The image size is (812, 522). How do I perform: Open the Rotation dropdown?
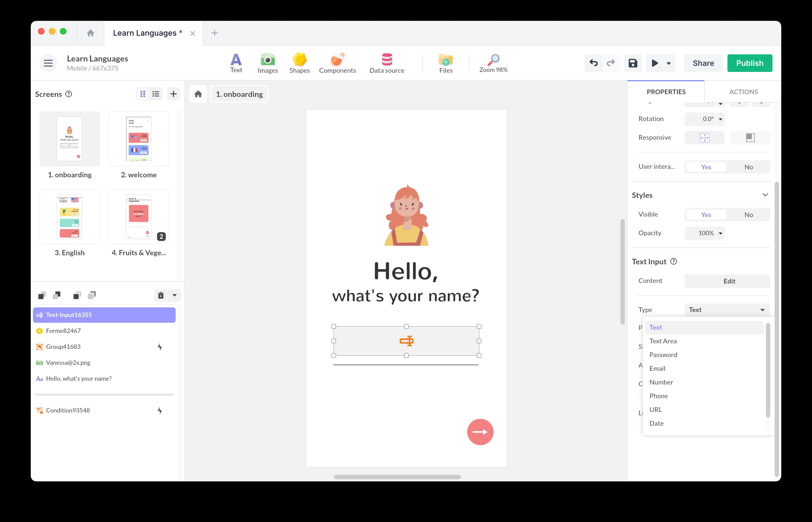721,119
